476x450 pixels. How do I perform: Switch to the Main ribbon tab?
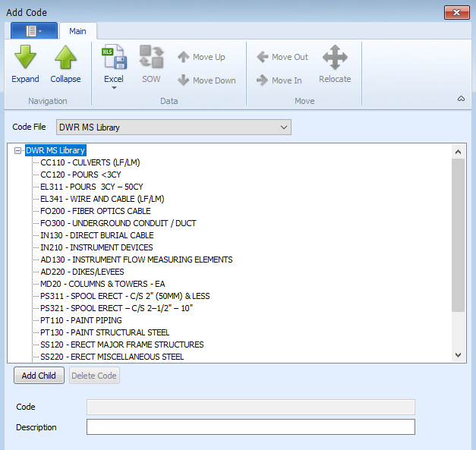pos(77,31)
